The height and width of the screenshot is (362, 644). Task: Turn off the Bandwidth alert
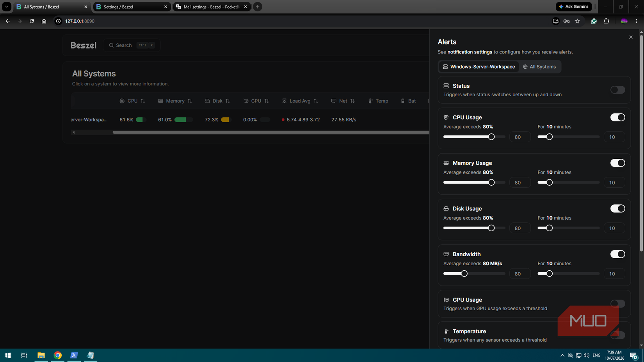pos(617,254)
